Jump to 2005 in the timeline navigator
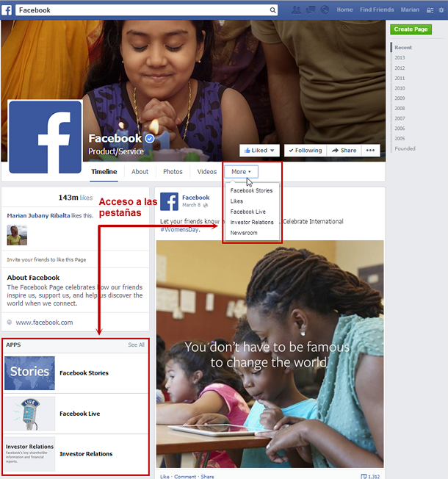 coord(400,139)
